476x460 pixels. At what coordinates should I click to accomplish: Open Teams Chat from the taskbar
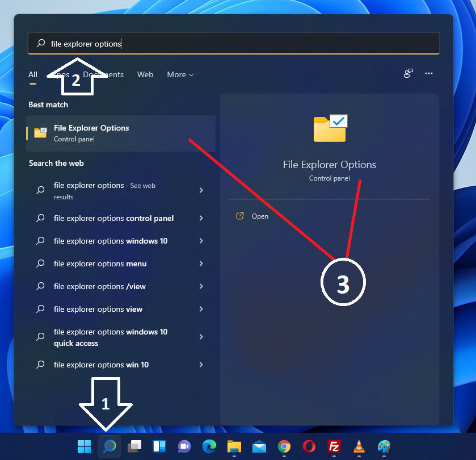[184, 447]
